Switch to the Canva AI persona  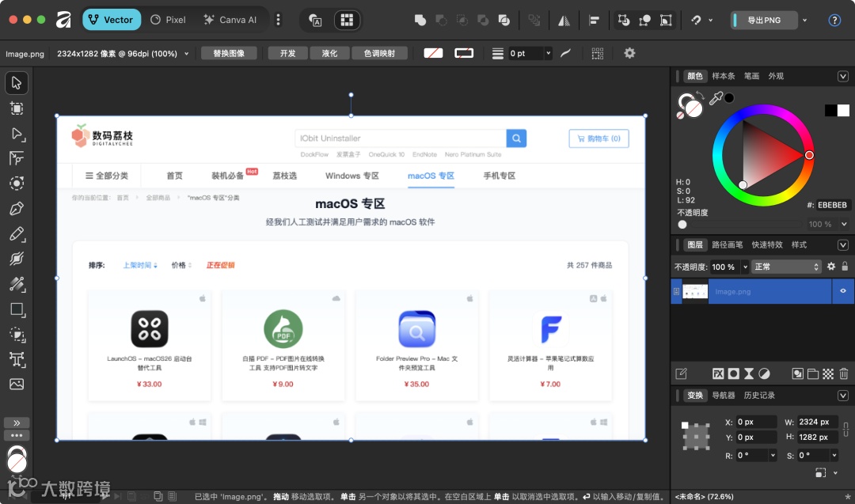[230, 20]
